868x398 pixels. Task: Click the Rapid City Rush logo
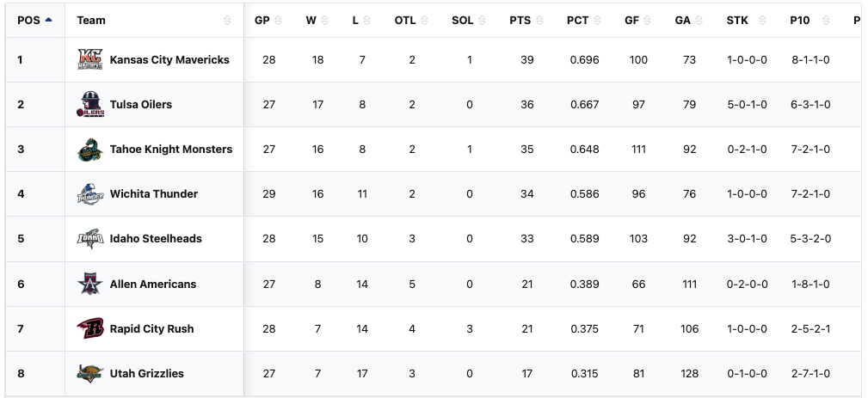[89, 328]
